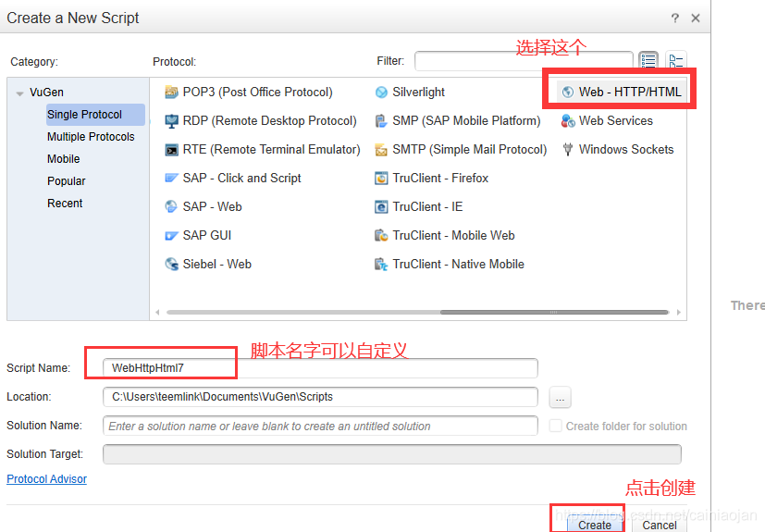Select the Single Protocol category
Screen dimensions: 765x532
(95, 115)
